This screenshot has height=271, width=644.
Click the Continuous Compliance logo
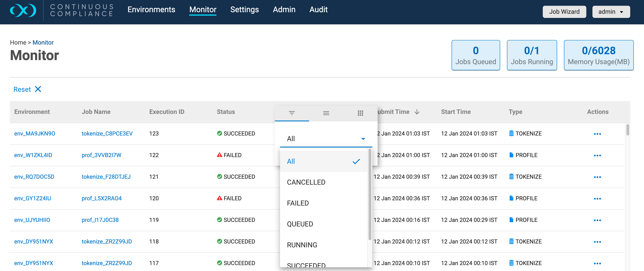point(23,10)
